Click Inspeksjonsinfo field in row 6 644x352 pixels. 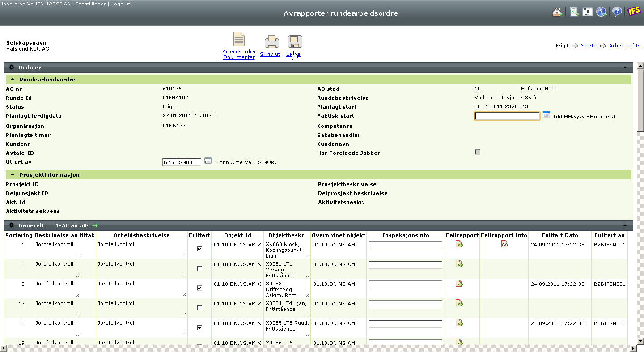(x=405, y=265)
